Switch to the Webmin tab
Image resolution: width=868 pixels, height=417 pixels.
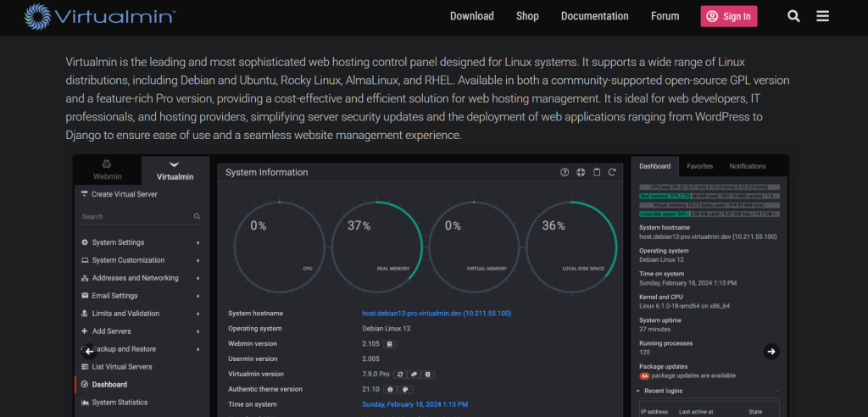(x=107, y=170)
